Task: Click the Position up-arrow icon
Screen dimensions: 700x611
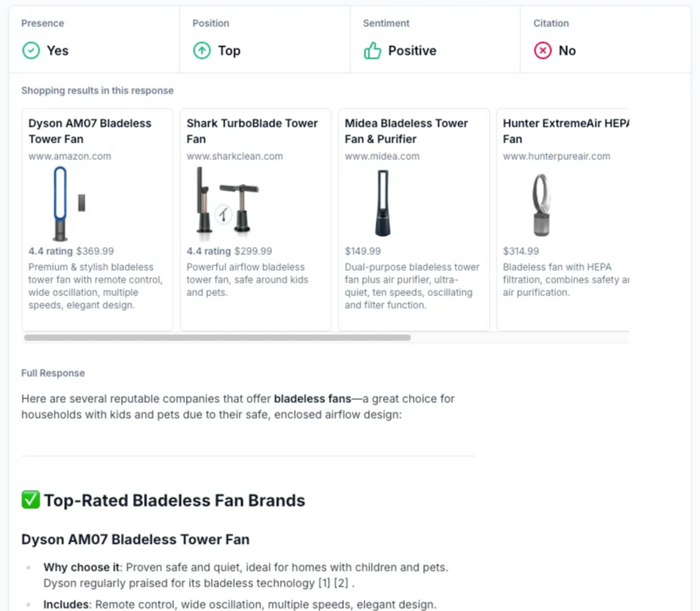Action: (x=202, y=51)
